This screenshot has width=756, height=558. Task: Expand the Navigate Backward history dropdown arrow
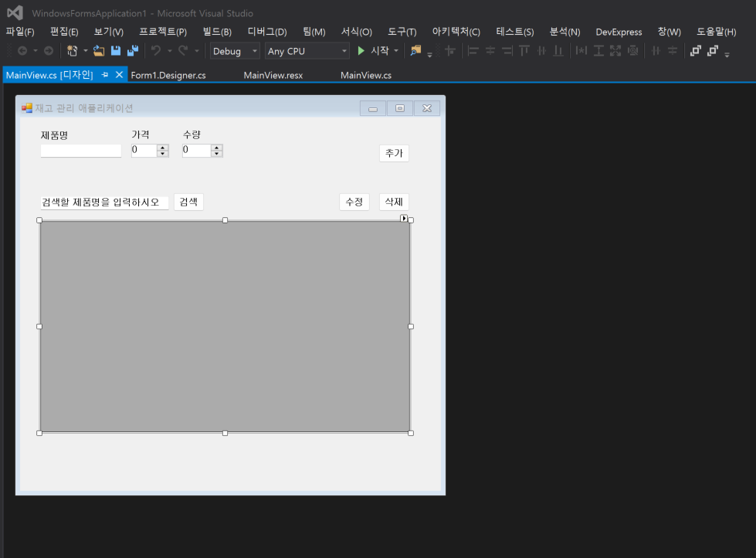pos(36,51)
